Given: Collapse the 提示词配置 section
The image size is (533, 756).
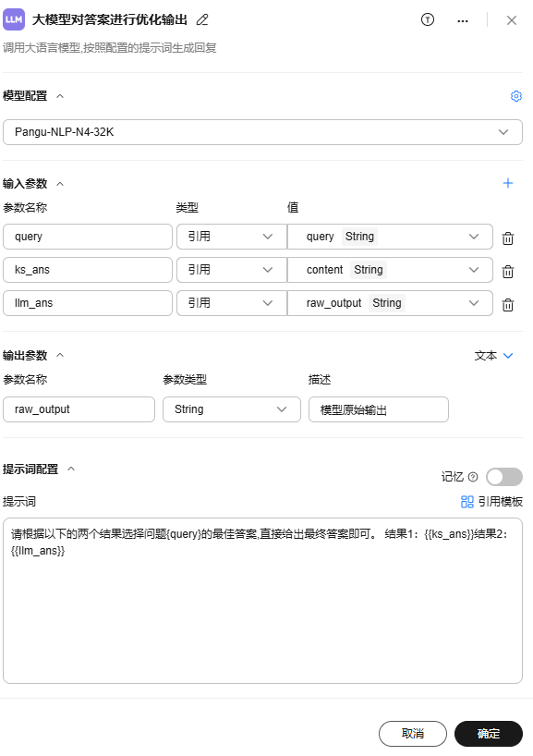Looking at the screenshot, I should 71,469.
